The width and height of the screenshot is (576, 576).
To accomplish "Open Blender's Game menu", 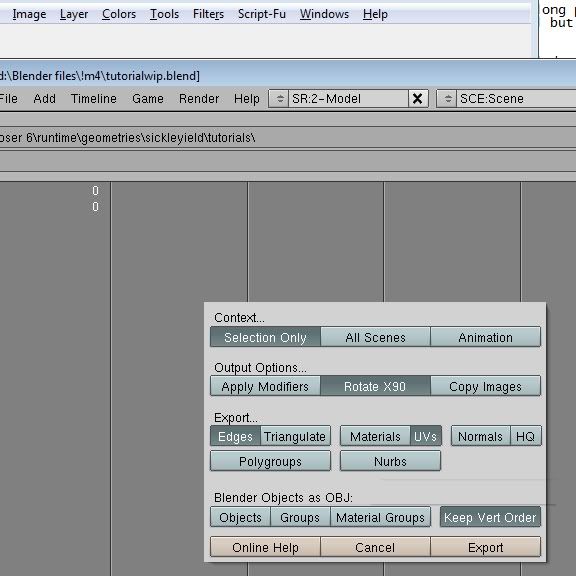I will (148, 98).
